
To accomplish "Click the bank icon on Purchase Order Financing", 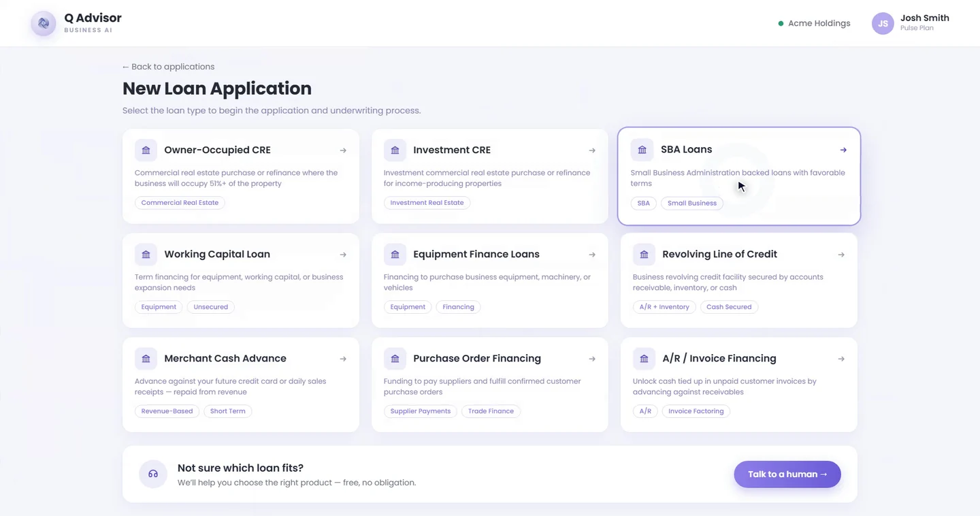I will coord(395,359).
